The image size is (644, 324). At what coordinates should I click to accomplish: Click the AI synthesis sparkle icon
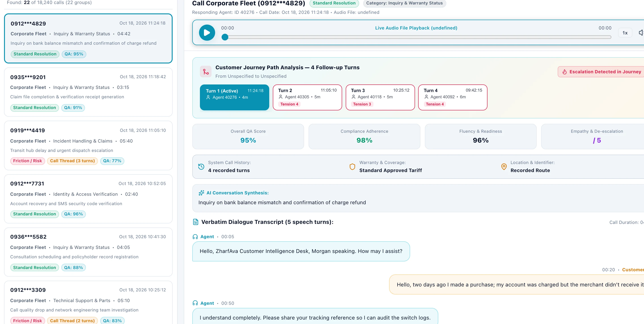point(201,193)
